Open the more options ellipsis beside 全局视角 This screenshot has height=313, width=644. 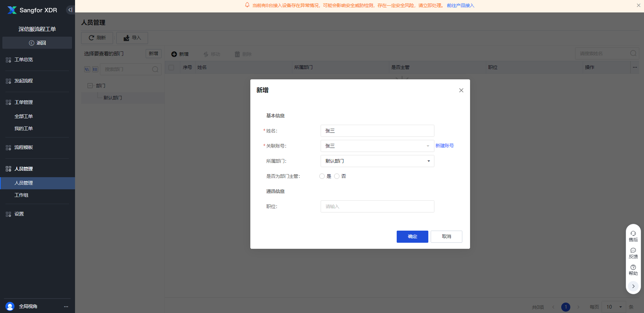click(x=66, y=307)
